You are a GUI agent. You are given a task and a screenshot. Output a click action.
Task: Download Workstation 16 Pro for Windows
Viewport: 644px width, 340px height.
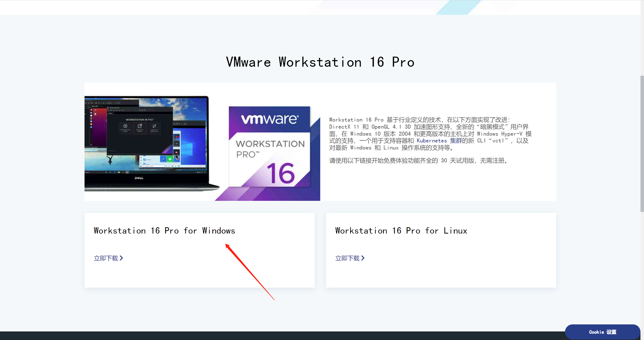[106, 258]
